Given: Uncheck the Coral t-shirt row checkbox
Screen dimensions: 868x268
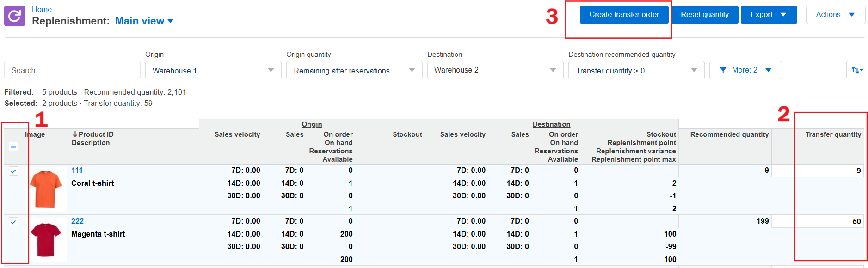Looking at the screenshot, I should (x=13, y=171).
